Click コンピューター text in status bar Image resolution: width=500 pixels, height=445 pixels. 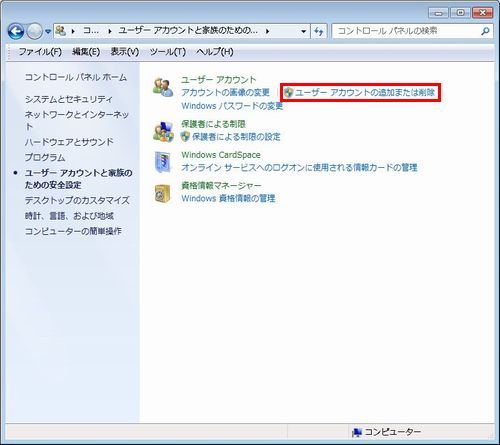393,432
